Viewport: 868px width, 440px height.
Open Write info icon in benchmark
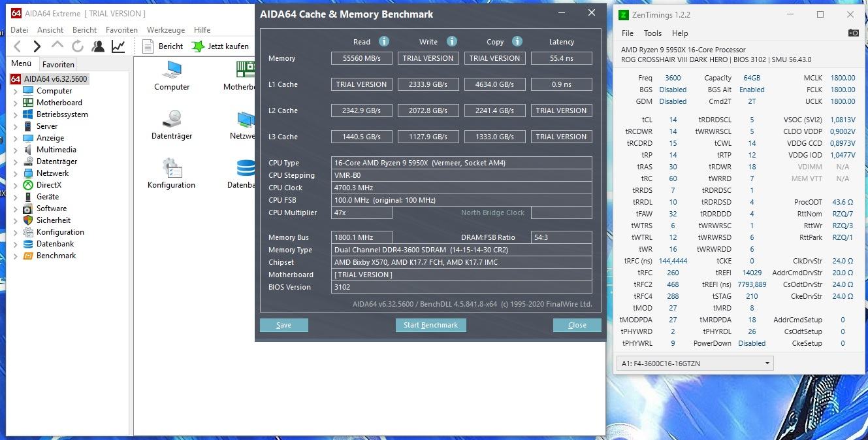tap(452, 41)
